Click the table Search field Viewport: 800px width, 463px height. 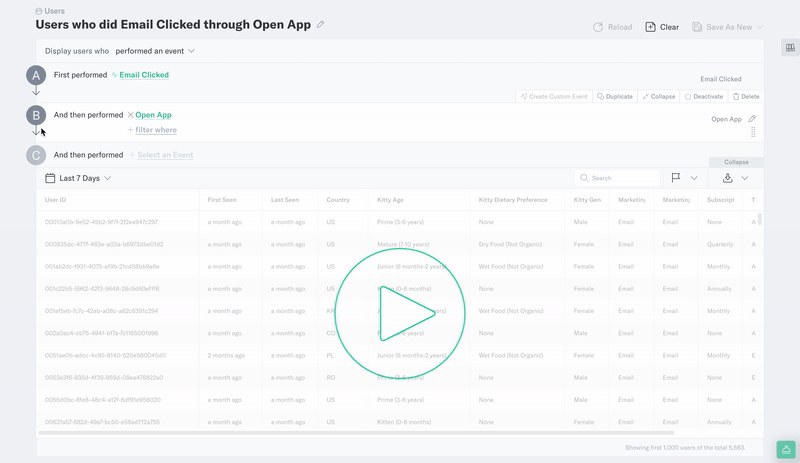coord(617,178)
